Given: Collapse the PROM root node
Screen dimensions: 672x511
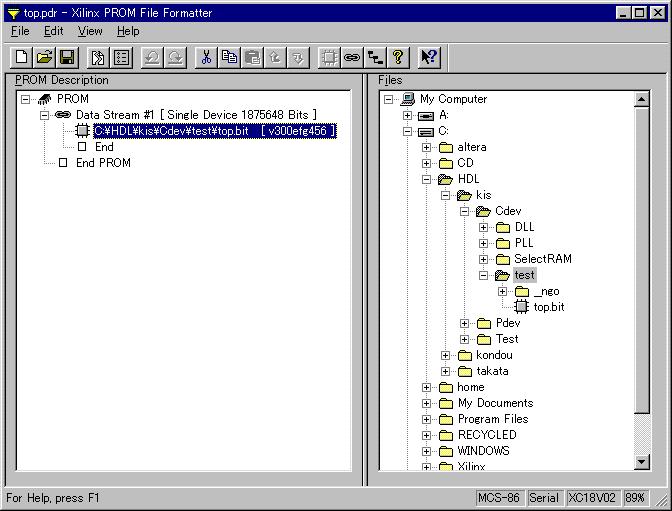Looking at the screenshot, I should (x=26, y=99).
